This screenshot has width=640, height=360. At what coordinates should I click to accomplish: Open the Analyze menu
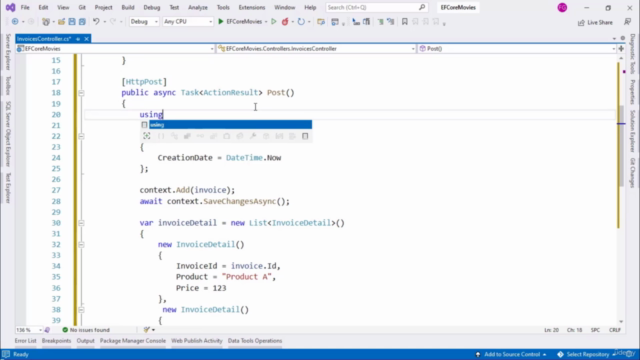pos(198,7)
